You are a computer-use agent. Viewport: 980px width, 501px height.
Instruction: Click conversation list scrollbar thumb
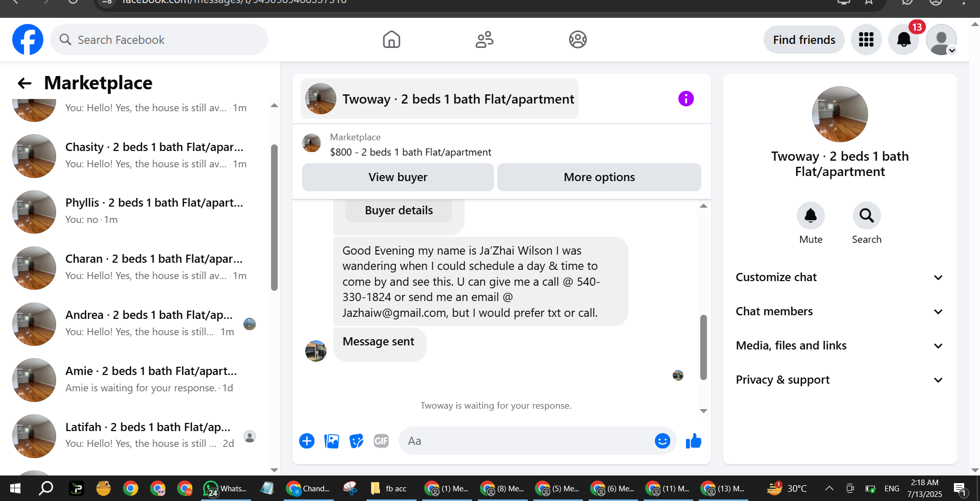(274, 218)
